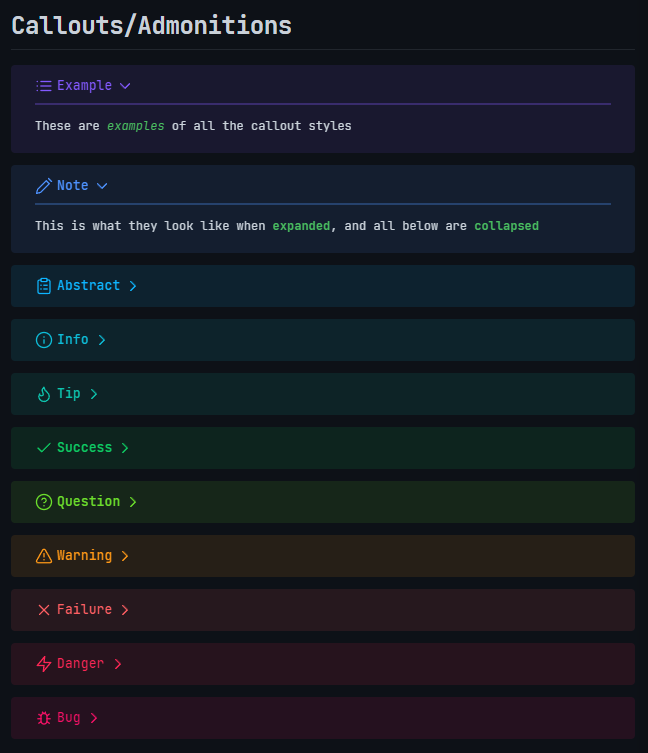Click the text 'of all the callout styles'
The width and height of the screenshot is (648, 753).
(x=262, y=126)
